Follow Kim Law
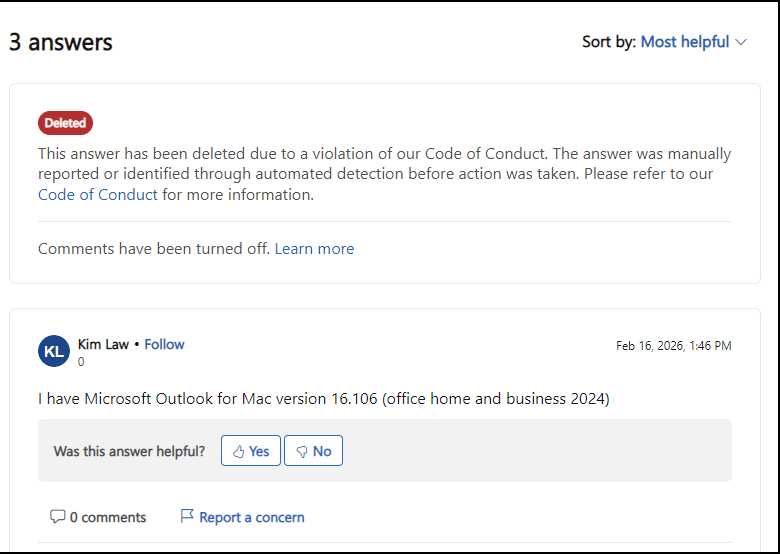This screenshot has width=780, height=554. tap(164, 344)
